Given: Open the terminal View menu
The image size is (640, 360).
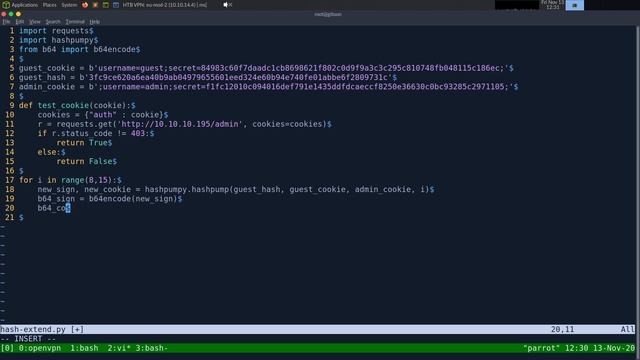Looking at the screenshot, I should tap(35, 22).
